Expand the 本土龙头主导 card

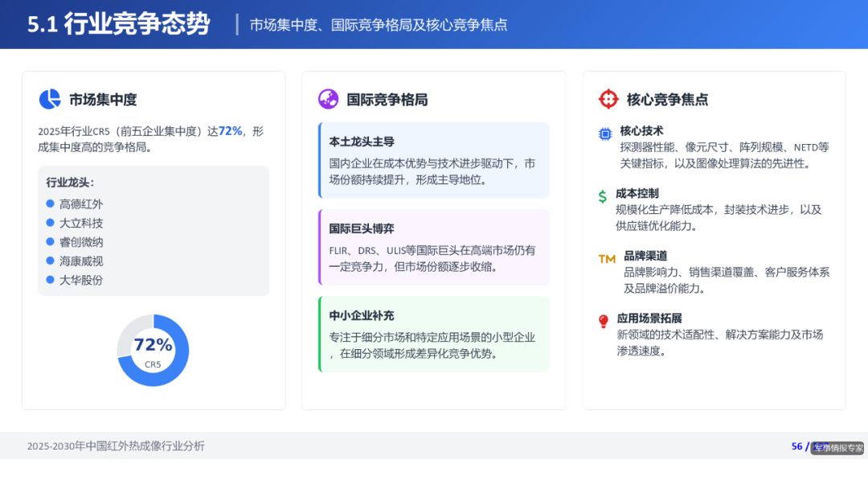(x=434, y=159)
